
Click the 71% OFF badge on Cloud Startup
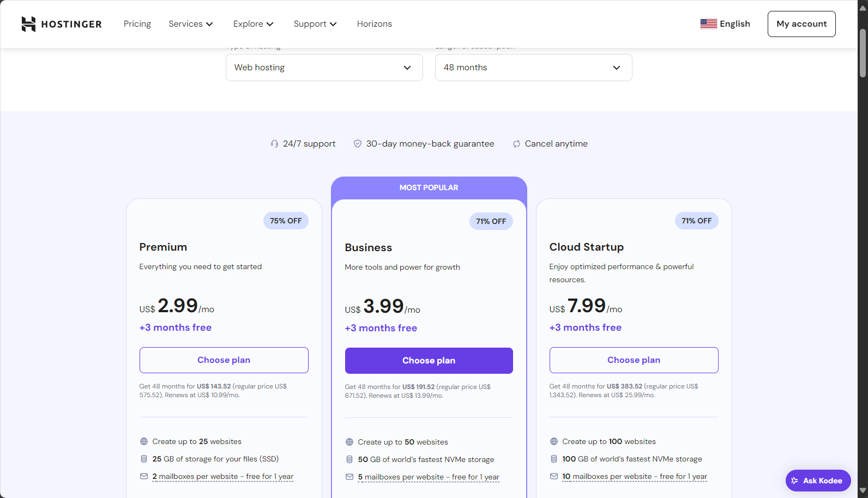[697, 221]
